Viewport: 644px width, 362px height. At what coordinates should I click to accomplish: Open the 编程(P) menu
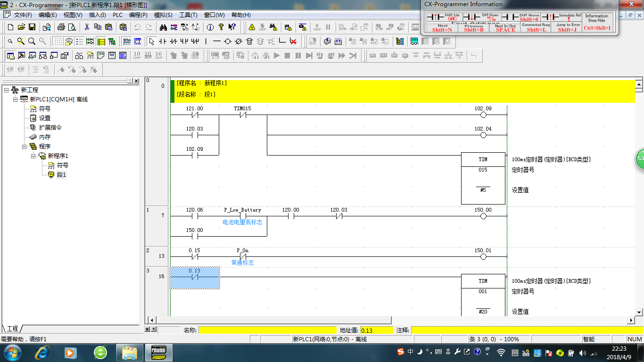pyautogui.click(x=138, y=15)
